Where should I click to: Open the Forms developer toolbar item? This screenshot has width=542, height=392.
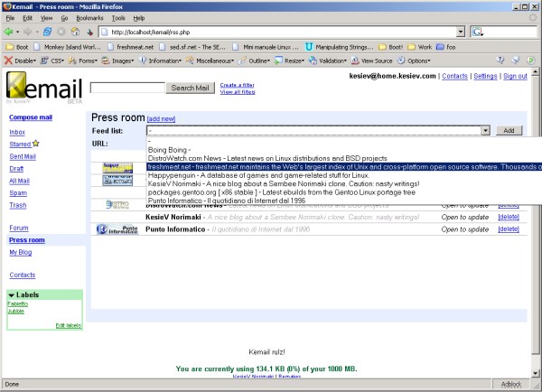click(x=82, y=61)
